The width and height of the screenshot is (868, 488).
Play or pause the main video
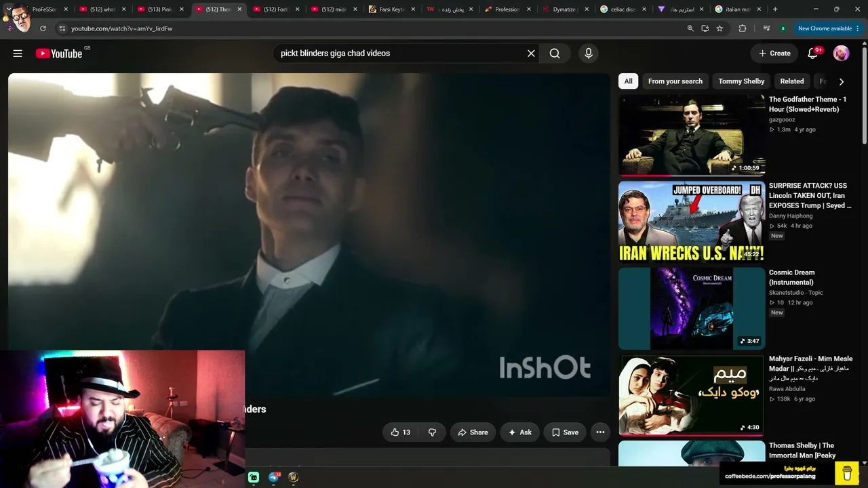(309, 235)
